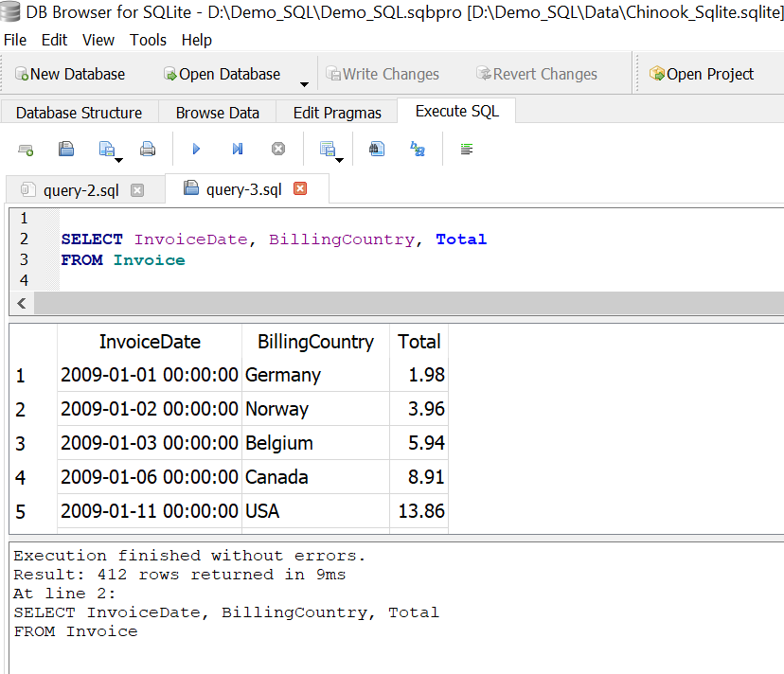Open Find and Replace in the editor
The height and width of the screenshot is (674, 784).
[x=418, y=149]
